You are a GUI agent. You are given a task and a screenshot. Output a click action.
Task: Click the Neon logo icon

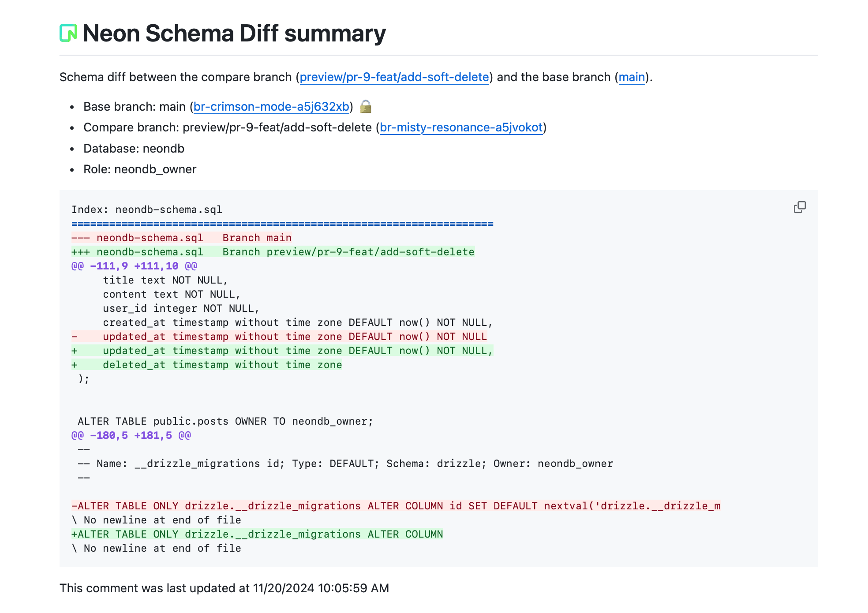coord(68,33)
